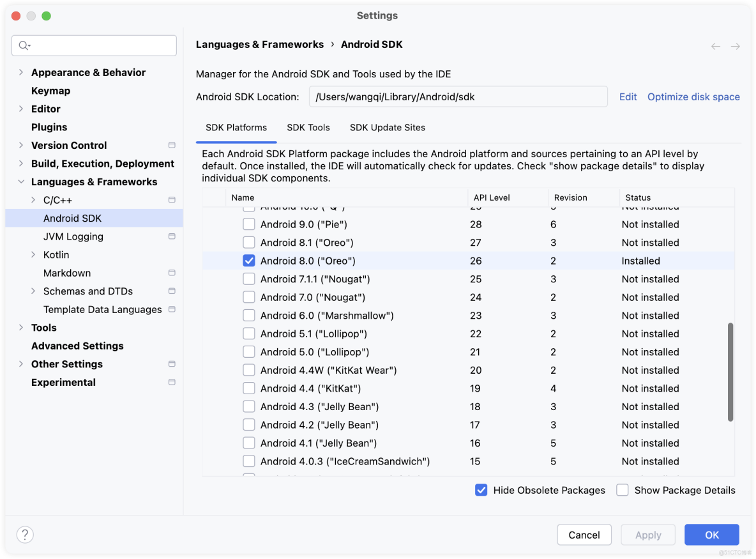
Task: Click the search magnifier icon
Action: point(24,45)
